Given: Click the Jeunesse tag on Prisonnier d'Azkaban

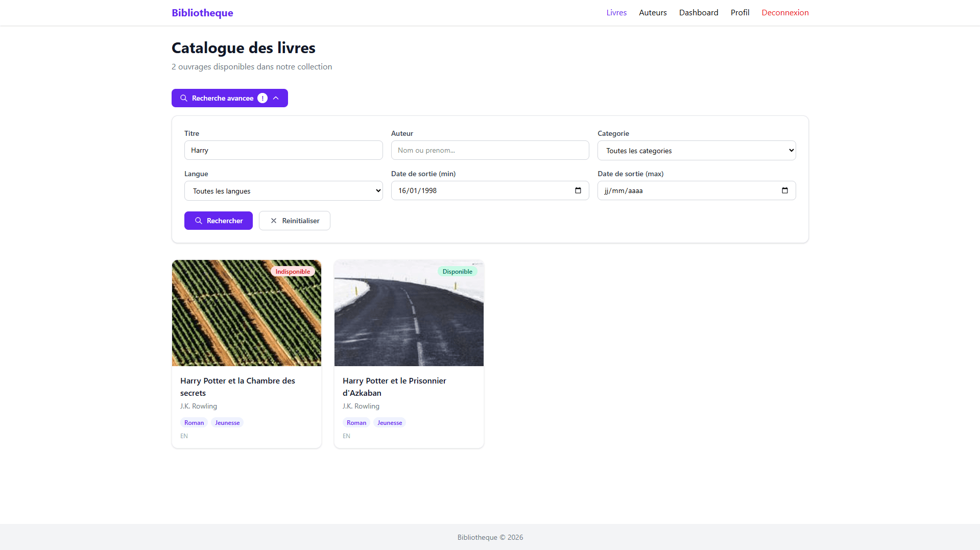Looking at the screenshot, I should pyautogui.click(x=389, y=422).
